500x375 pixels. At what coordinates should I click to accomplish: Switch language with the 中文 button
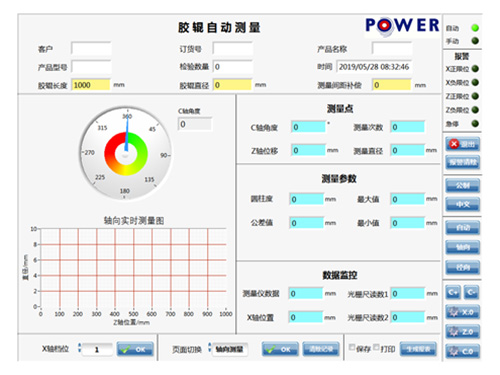click(x=463, y=204)
